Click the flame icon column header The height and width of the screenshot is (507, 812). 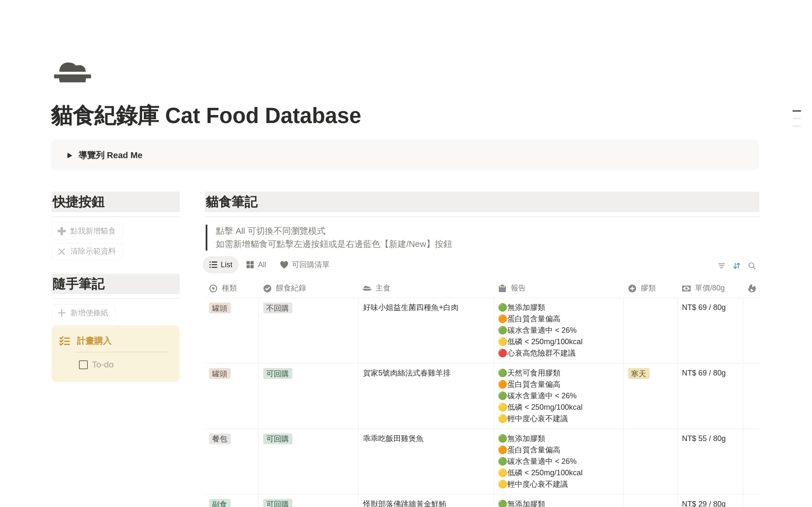752,288
